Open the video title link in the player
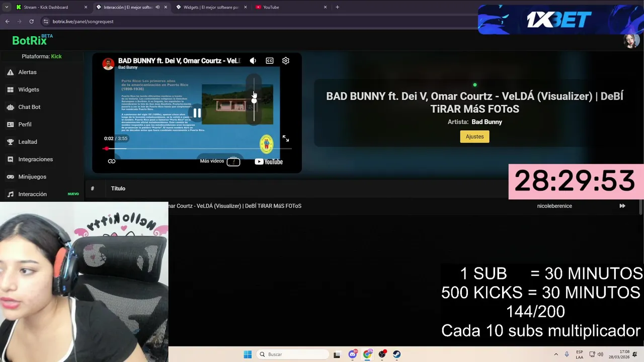 coord(179,60)
